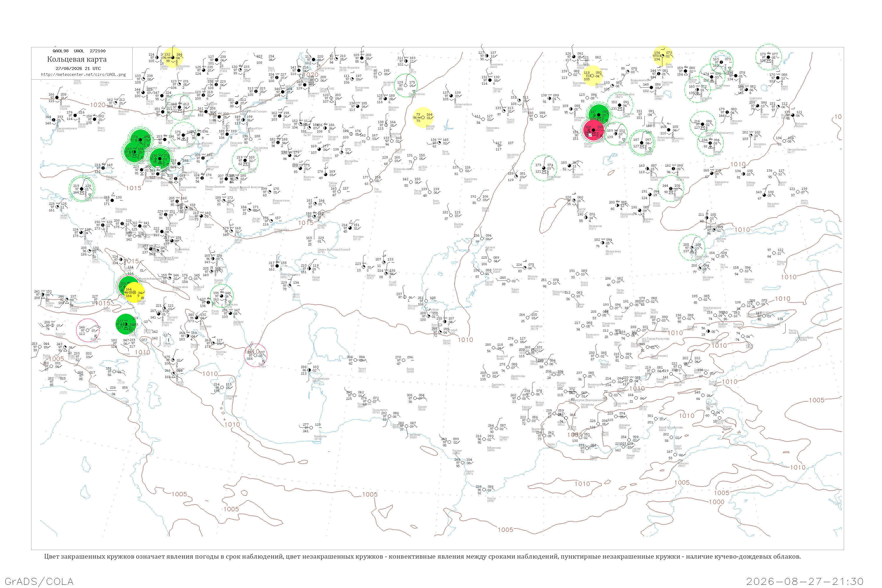Click the GrADS/COLA footer label
The height and width of the screenshot is (588, 882).
click(x=39, y=581)
